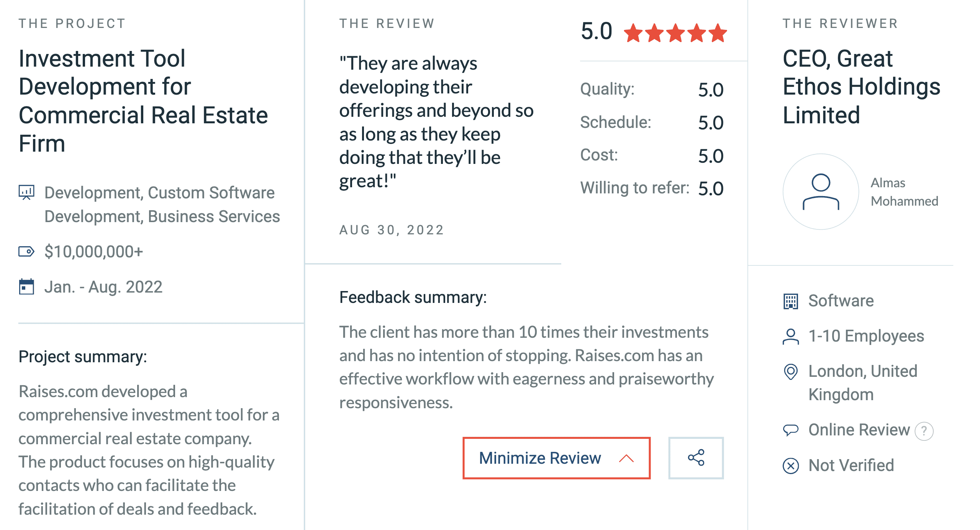980x530 pixels.
Task: Click the reviewer name Almas Mohammed
Action: 904,192
